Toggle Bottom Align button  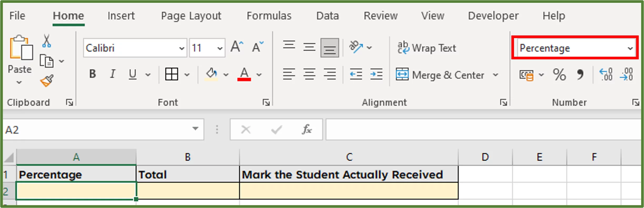pos(330,48)
